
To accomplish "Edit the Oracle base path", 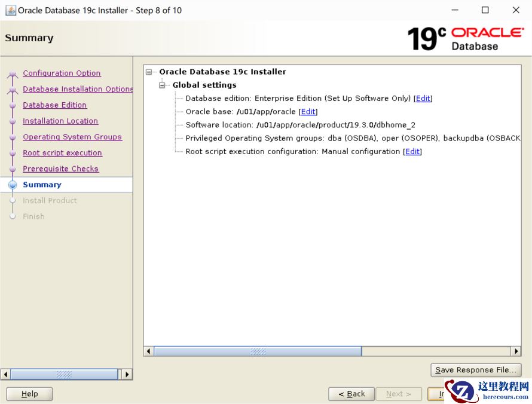I will [308, 112].
